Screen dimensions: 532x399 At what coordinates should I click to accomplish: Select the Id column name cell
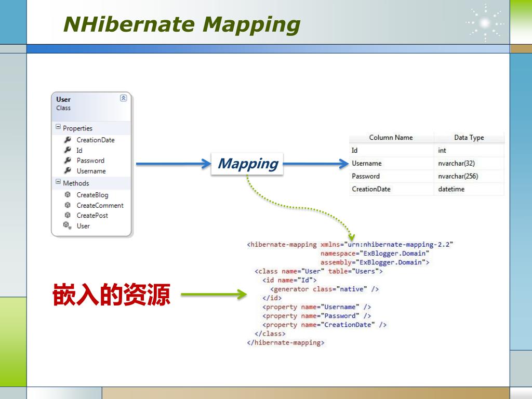[x=392, y=150]
